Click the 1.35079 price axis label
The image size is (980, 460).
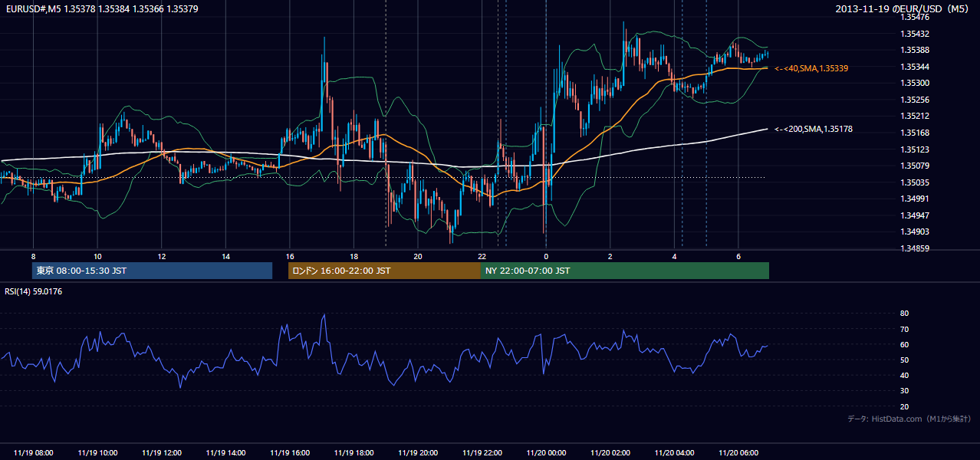coord(915,166)
